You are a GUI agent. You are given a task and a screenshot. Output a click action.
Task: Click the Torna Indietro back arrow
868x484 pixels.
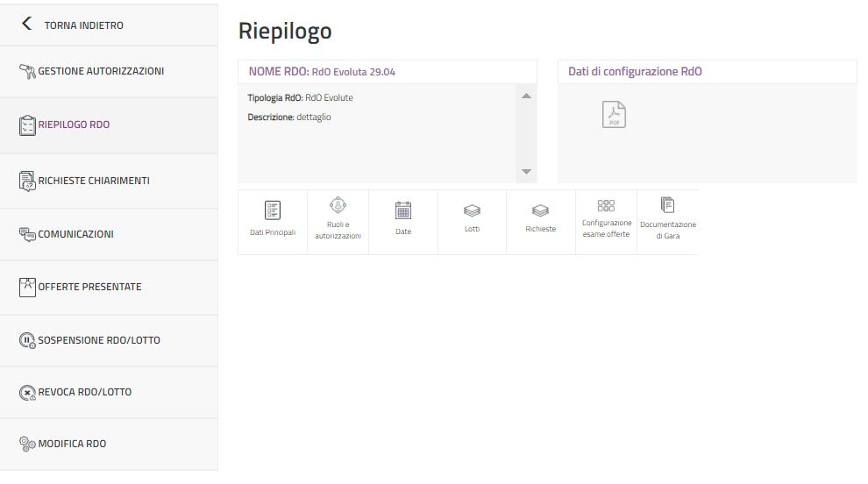(x=26, y=25)
